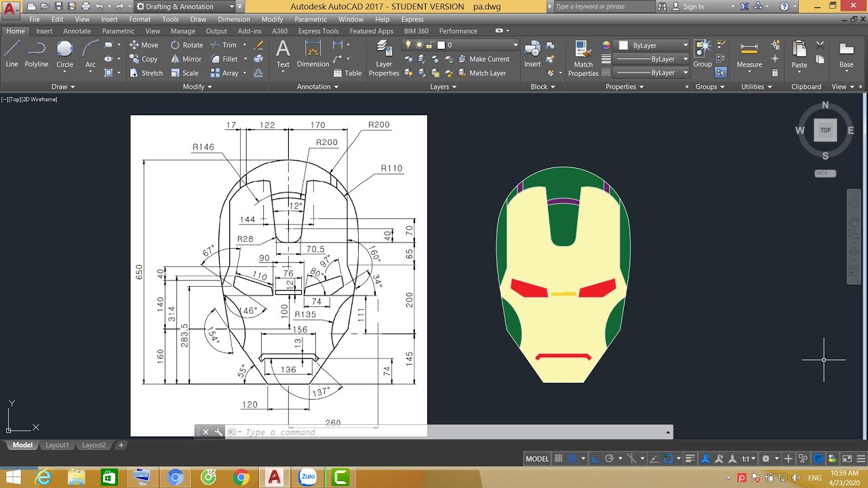Toggle ortho mode in status bar
The image size is (868, 488).
594,459
